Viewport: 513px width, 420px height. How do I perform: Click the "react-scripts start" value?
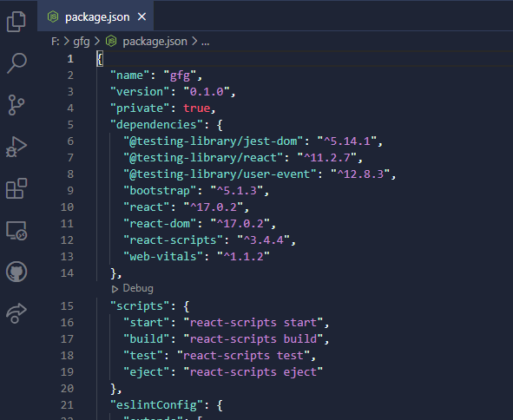[253, 323]
